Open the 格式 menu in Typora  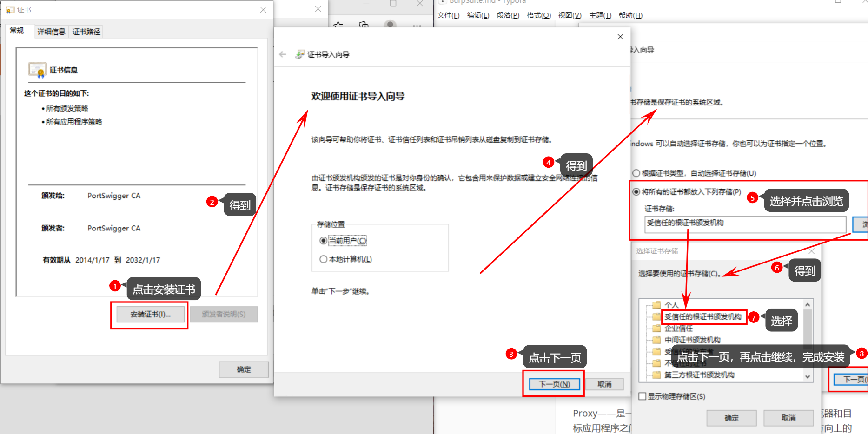[x=538, y=15]
